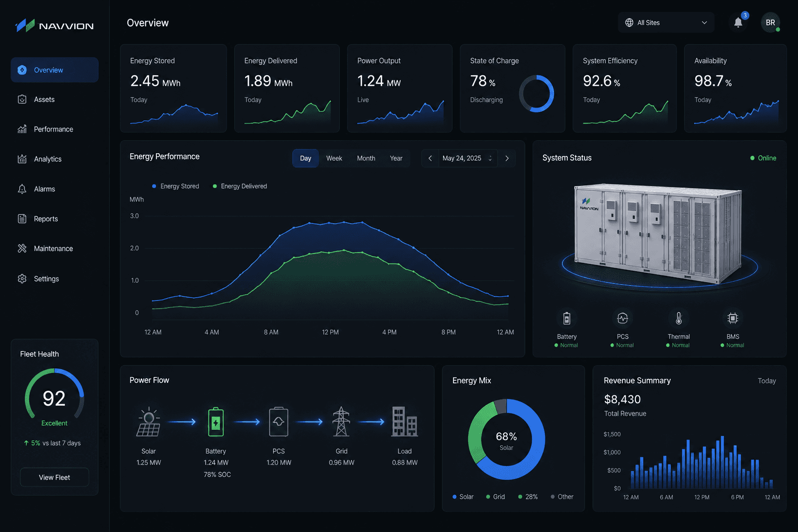Click the Revenue Summary bar chart
Image resolution: width=798 pixels, height=532 pixels.
[701, 462]
